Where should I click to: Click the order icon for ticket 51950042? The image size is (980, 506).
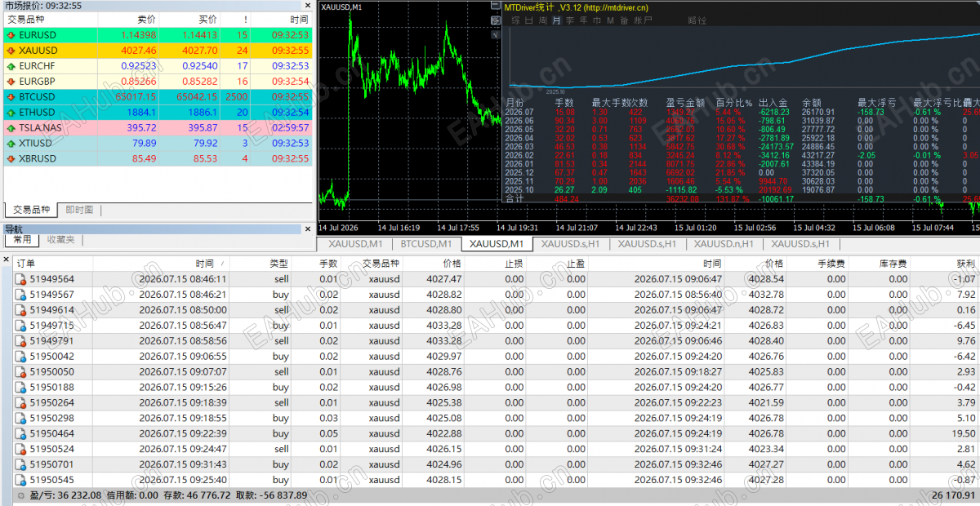21,357
